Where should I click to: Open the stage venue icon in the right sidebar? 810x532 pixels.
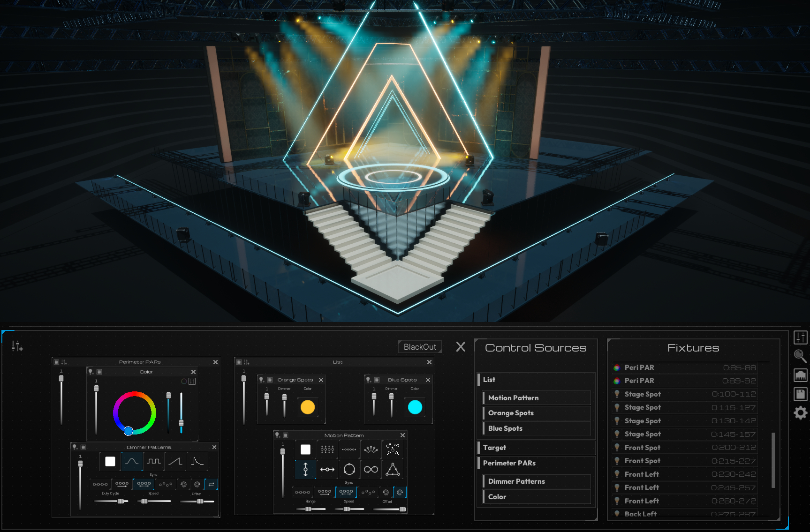click(801, 375)
